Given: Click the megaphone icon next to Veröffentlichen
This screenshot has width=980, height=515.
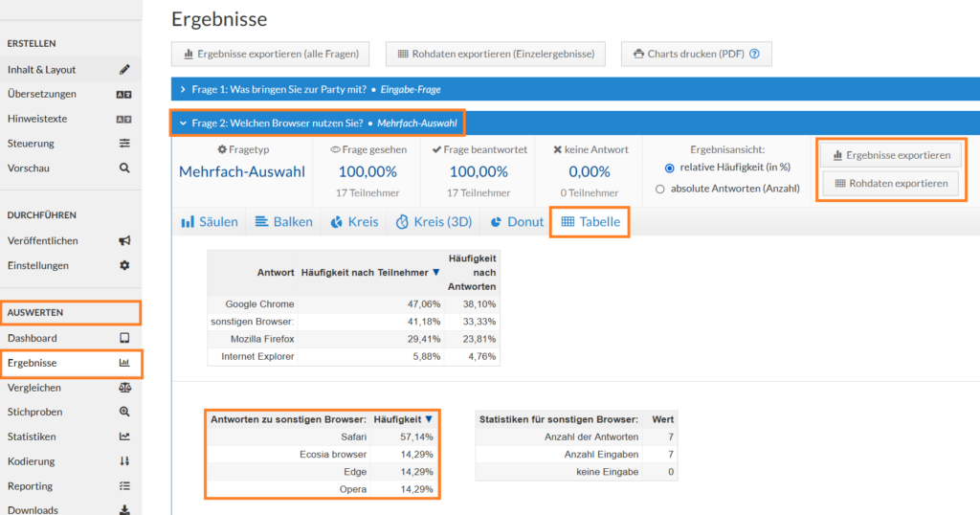Looking at the screenshot, I should coord(124,240).
